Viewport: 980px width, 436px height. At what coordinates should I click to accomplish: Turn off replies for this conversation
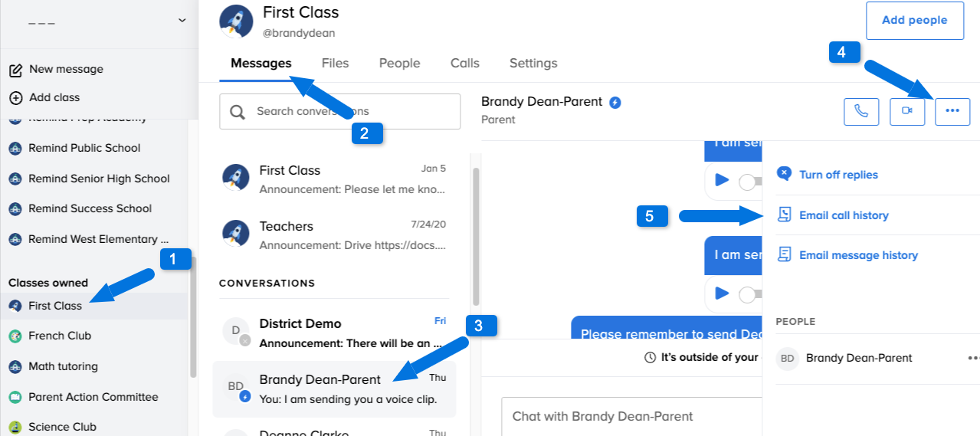828,175
